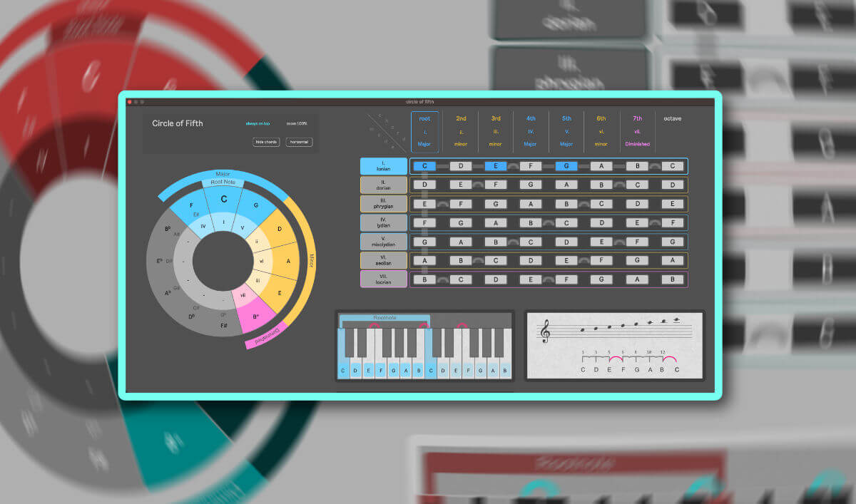
Task: Click the E note in ionian row
Action: click(x=496, y=166)
